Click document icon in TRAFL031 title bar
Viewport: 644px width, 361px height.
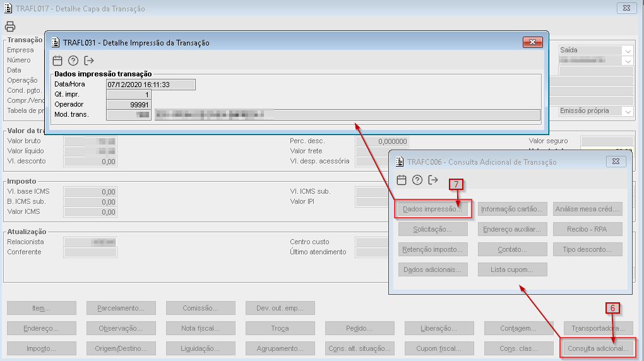56,42
